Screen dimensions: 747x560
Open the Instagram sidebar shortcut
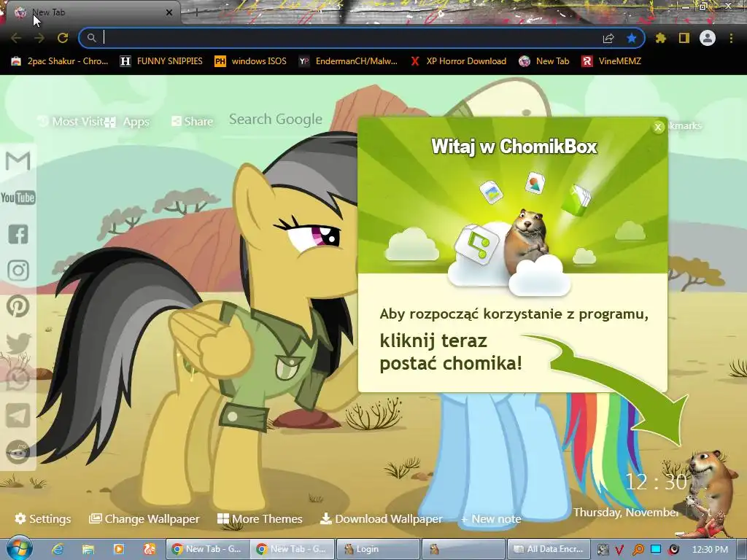tap(18, 270)
